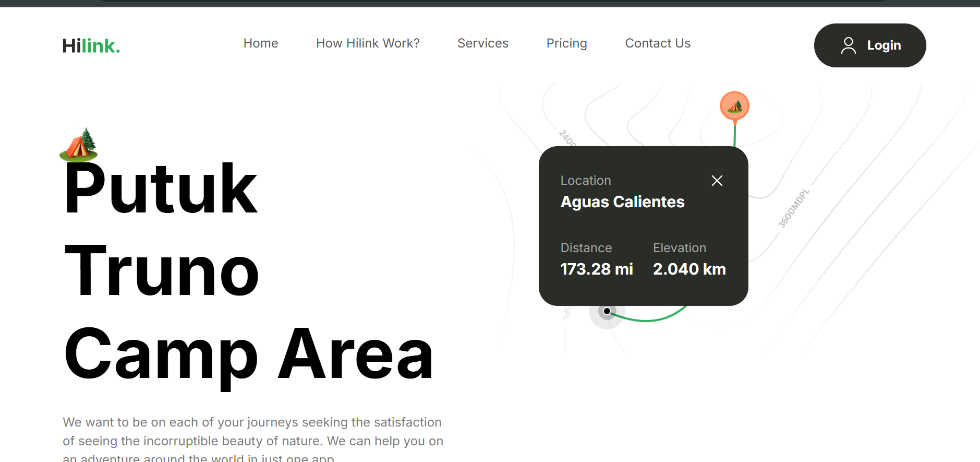Image resolution: width=980 pixels, height=462 pixels.
Task: Open the Contact Us link
Action: [x=658, y=43]
